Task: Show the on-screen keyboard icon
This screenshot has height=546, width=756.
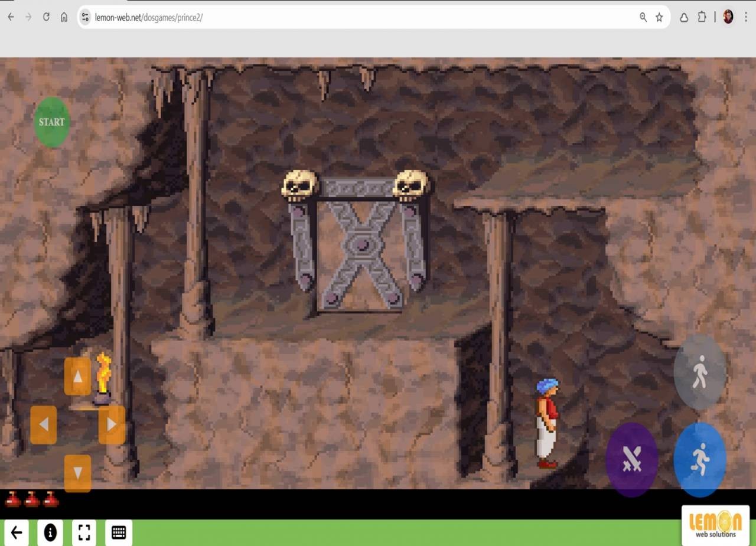Action: pos(119,533)
